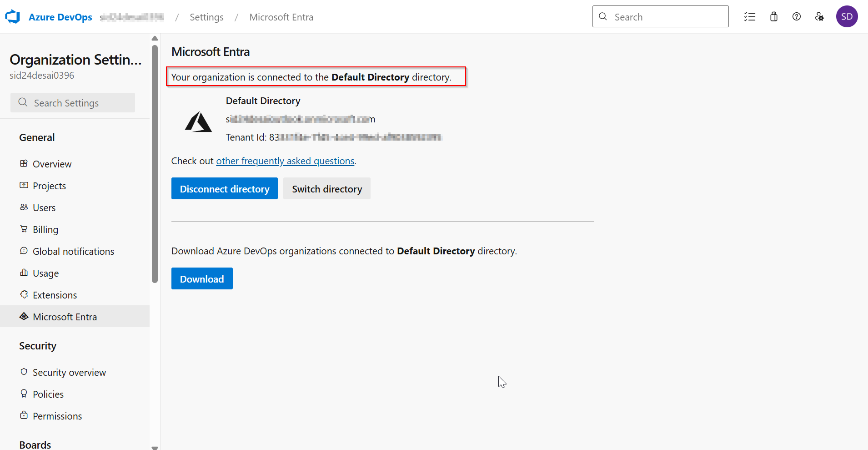The image size is (868, 450).
Task: Click the sidebar scrollbar up arrow
Action: [155, 38]
